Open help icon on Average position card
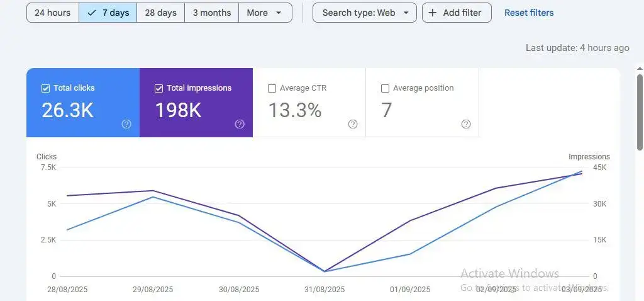644x301 pixels. (x=466, y=124)
